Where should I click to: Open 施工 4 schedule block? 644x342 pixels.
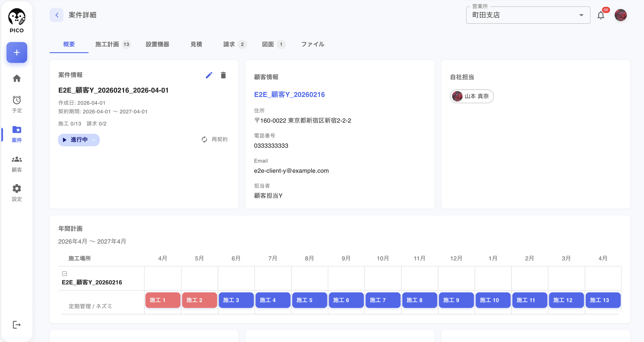coord(273,300)
